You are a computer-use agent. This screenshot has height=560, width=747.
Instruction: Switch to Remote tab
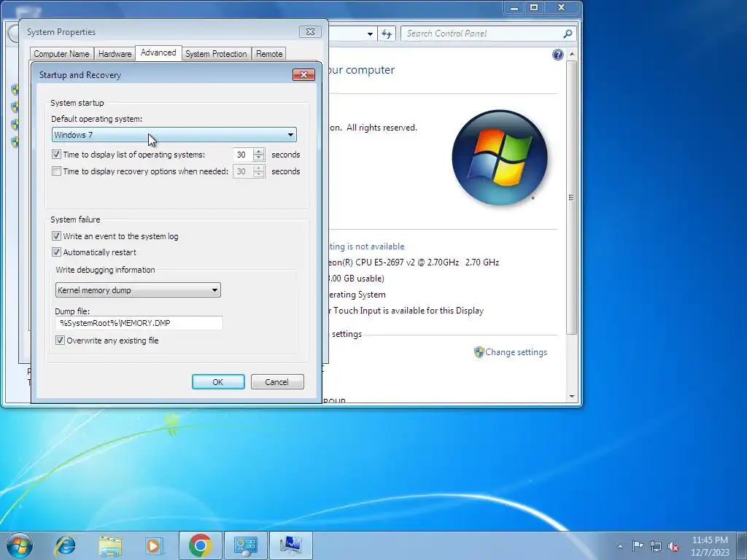269,54
